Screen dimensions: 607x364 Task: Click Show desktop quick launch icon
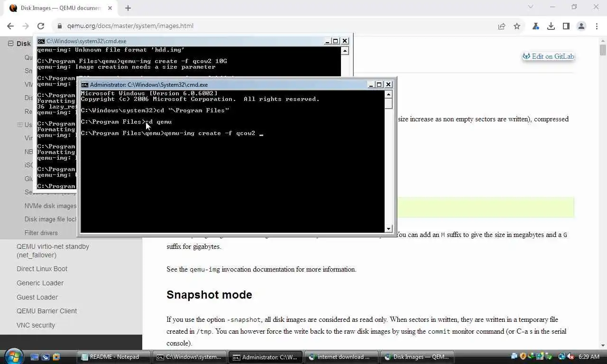tap(35, 357)
